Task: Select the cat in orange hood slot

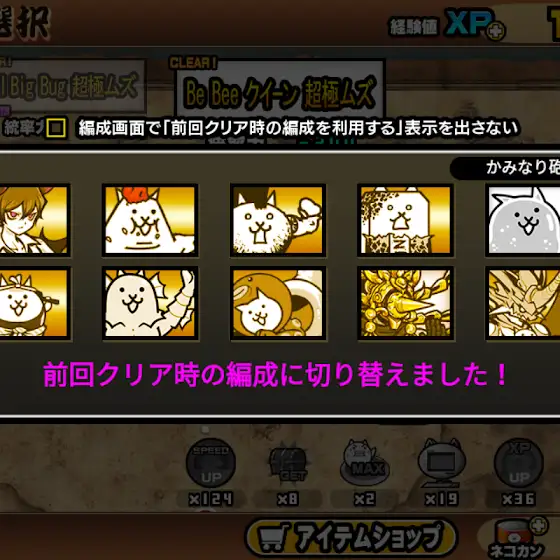Action: [x=278, y=303]
